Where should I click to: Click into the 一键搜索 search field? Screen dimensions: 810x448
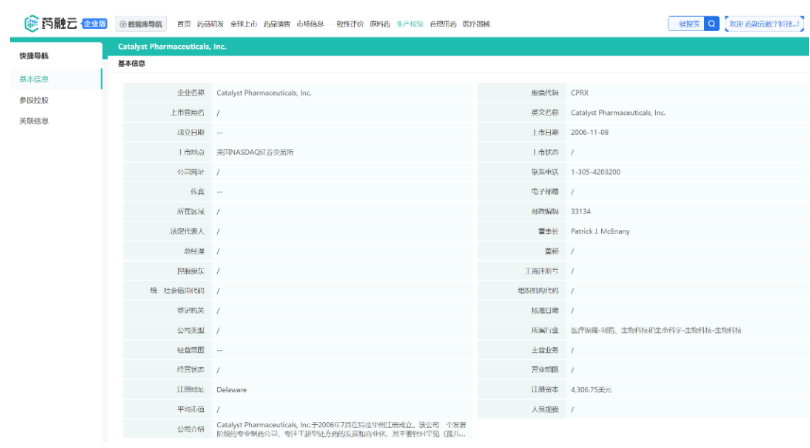point(687,24)
